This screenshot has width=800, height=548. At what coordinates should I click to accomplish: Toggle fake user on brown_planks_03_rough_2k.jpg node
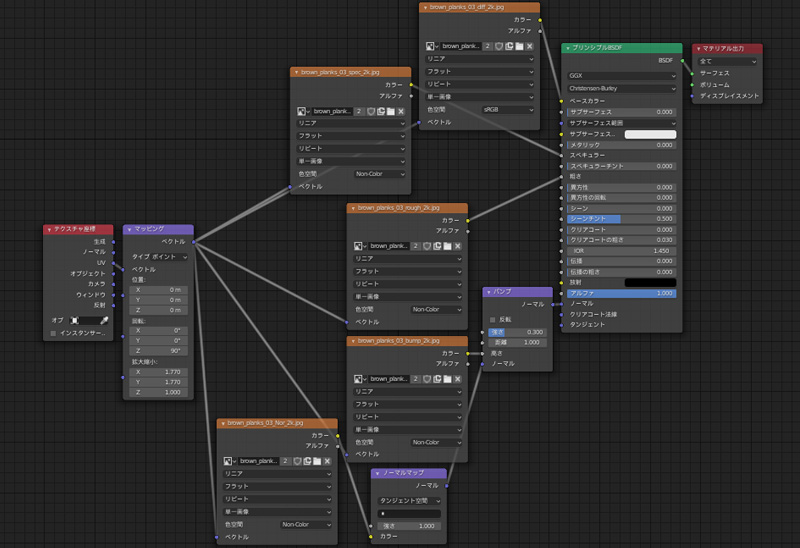point(425,245)
